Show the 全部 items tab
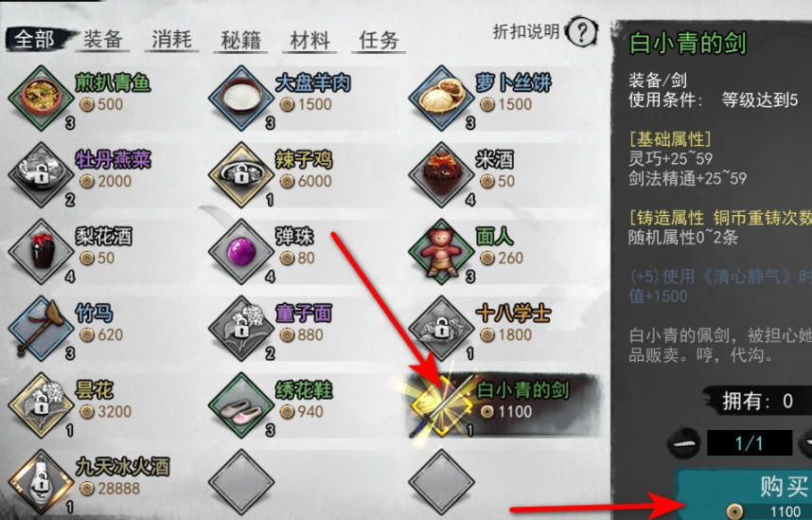The width and height of the screenshot is (812, 520). click(x=34, y=39)
